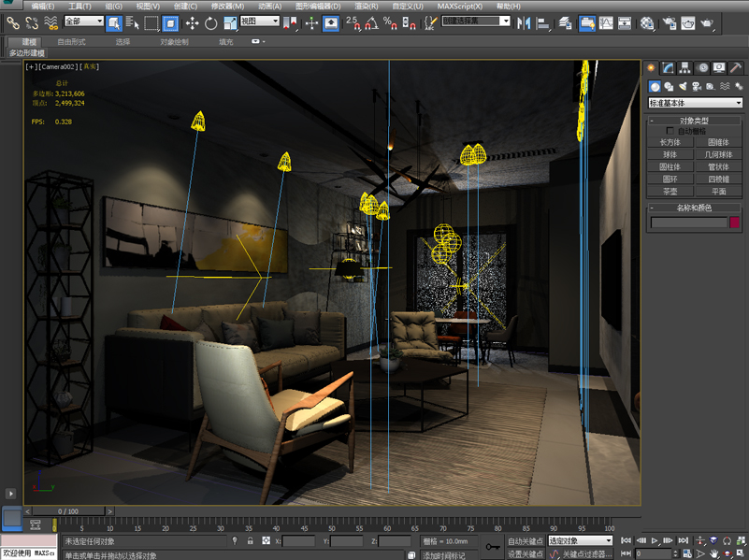Click the teapot Render button
This screenshot has width=749, height=560.
[707, 22]
